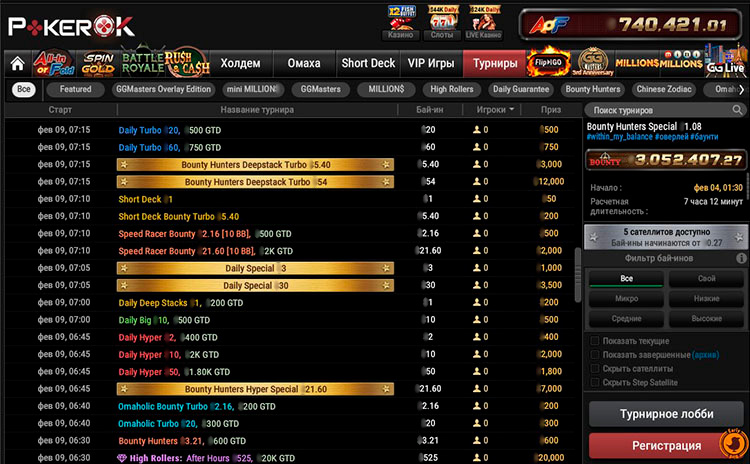Select Bounty Hunters Hyper Special 21.60
Viewport: 750px width, 464px height.
click(x=255, y=389)
